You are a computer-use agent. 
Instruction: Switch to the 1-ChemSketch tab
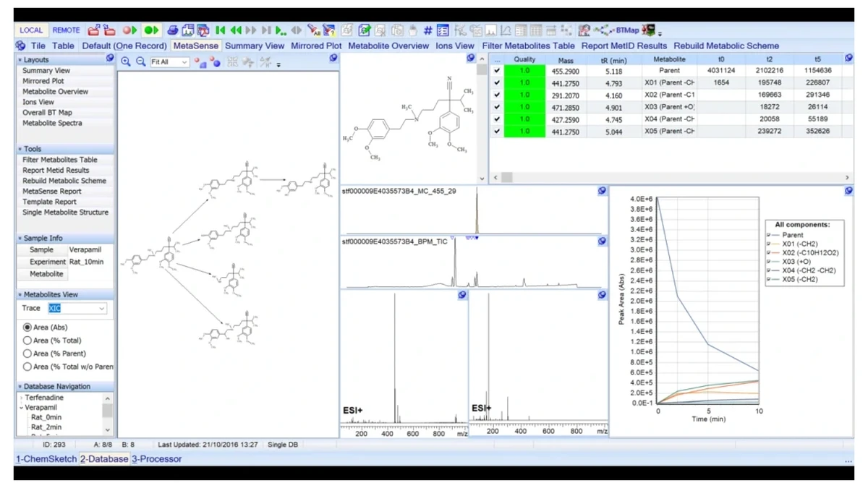[46, 459]
